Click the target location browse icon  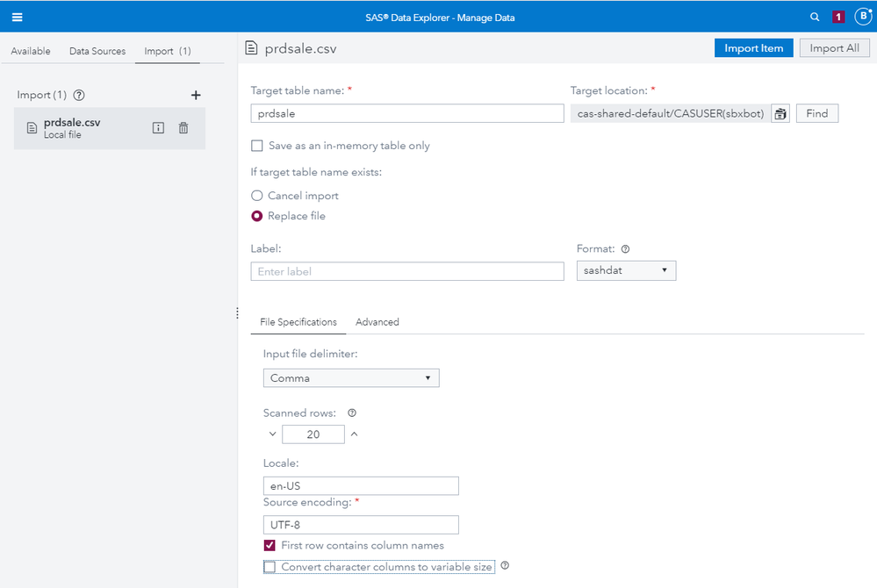click(780, 113)
